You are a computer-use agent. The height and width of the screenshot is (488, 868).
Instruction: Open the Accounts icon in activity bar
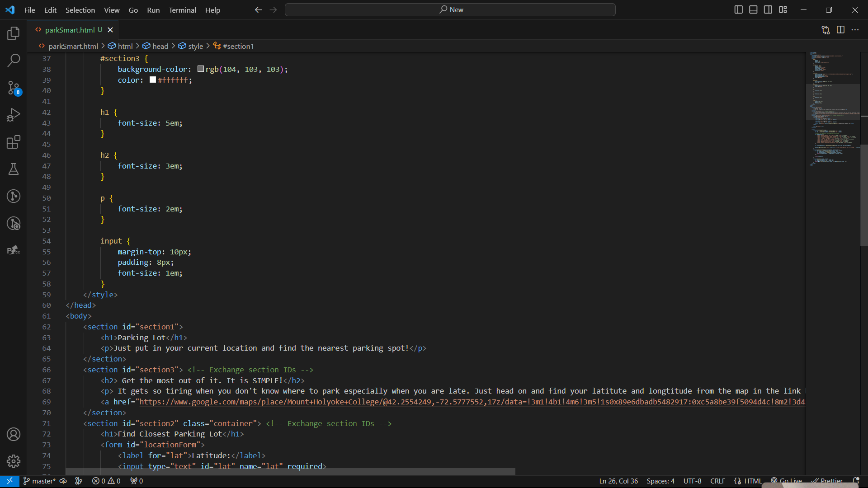[14, 434]
